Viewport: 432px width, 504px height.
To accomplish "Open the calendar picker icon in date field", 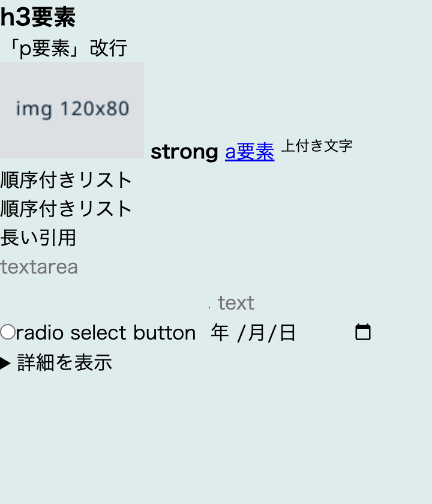I will (x=362, y=332).
